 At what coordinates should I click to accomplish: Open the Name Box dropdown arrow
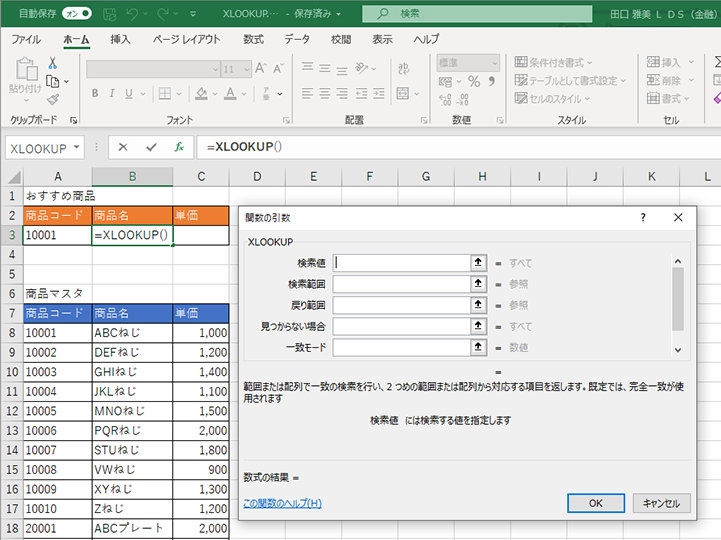(x=76, y=147)
